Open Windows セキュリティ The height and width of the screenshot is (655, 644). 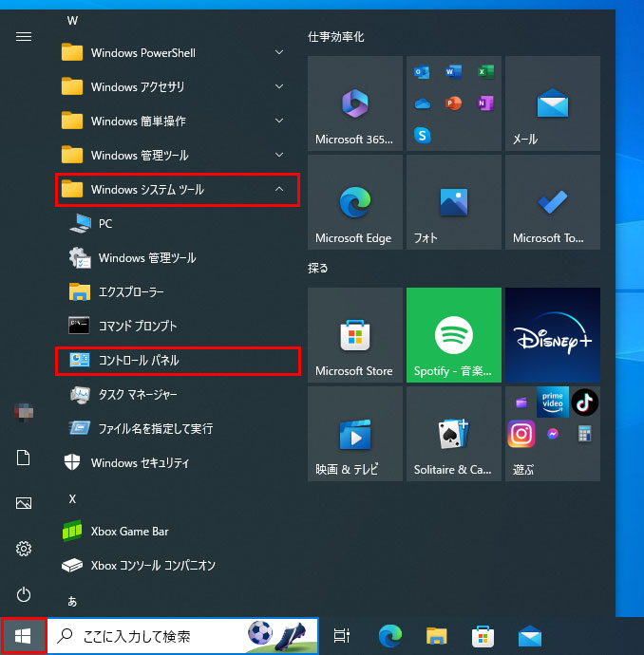pyautogui.click(x=178, y=463)
